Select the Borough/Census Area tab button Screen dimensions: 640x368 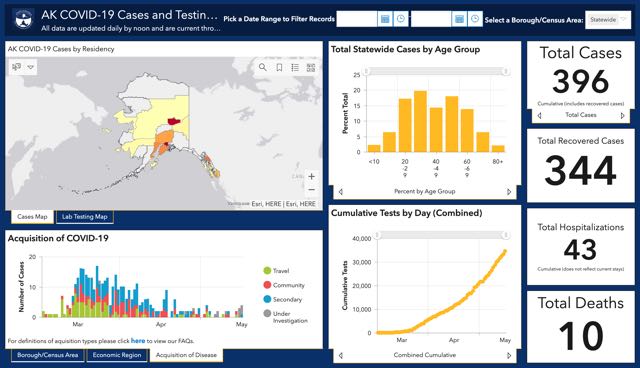(47, 355)
